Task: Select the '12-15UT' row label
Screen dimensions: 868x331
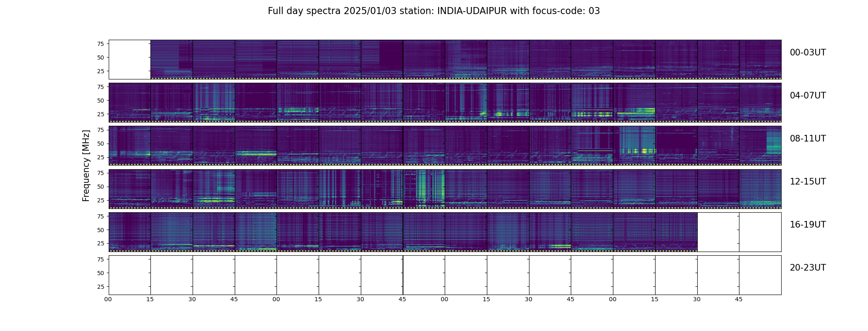Action: pos(808,182)
